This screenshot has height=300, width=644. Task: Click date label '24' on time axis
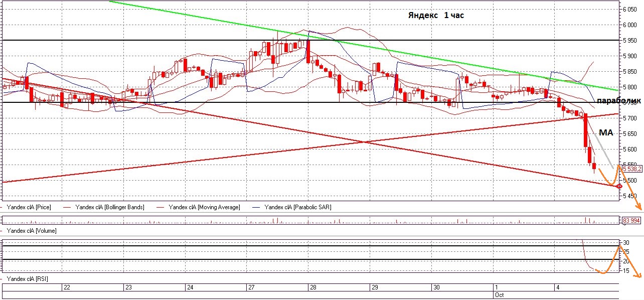coord(190,287)
